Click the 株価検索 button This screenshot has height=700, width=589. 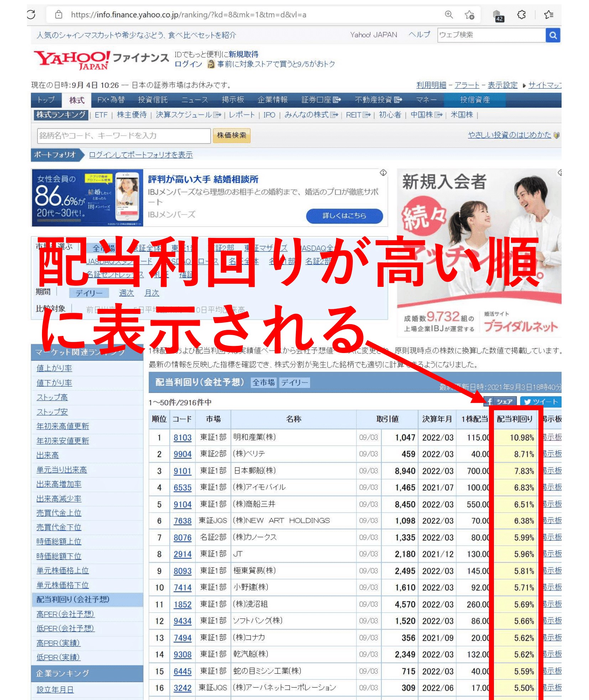[x=231, y=136]
